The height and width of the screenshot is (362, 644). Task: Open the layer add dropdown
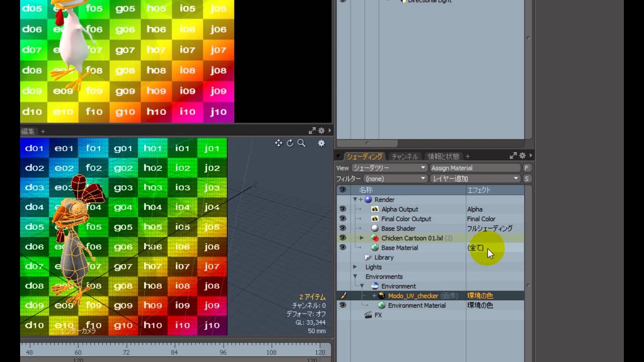[475, 178]
